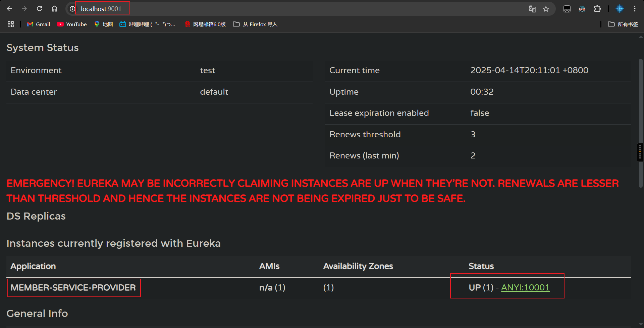Click the blue profile avatar

[620, 9]
